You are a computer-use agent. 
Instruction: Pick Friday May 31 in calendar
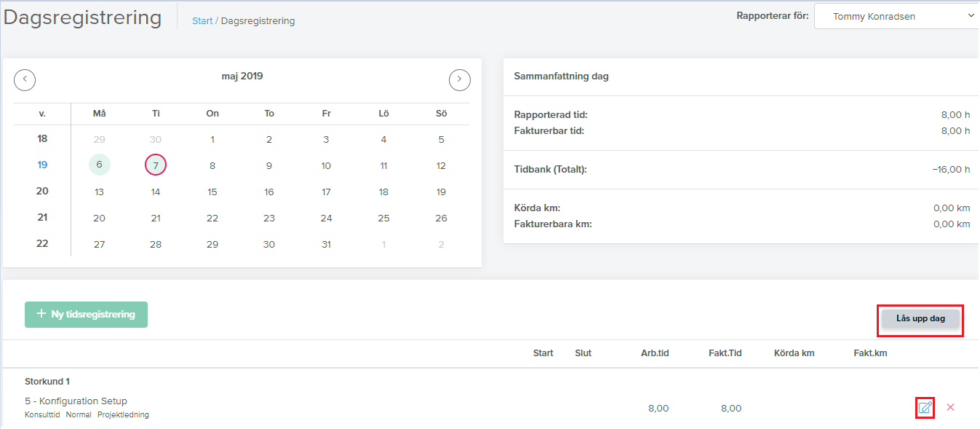(x=326, y=245)
